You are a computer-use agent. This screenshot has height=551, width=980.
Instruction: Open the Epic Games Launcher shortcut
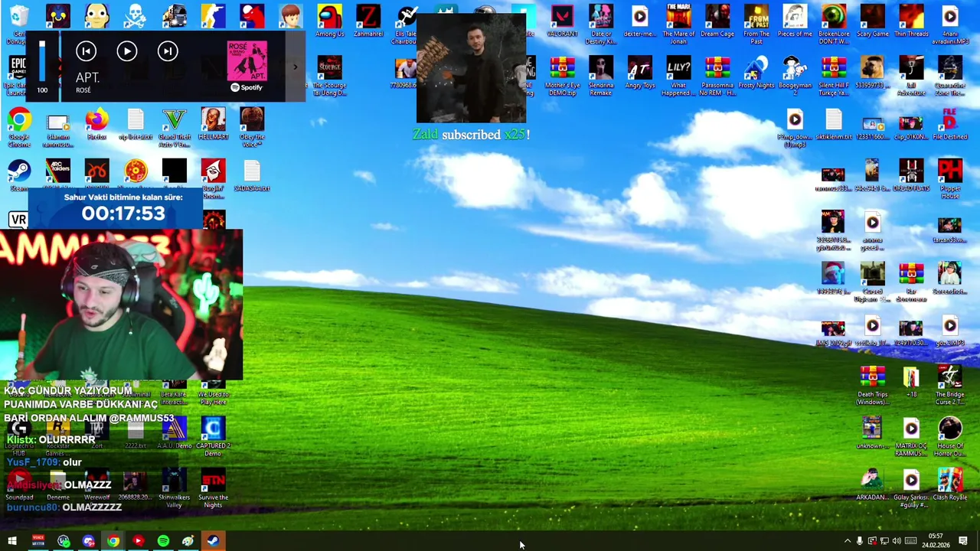[17, 75]
